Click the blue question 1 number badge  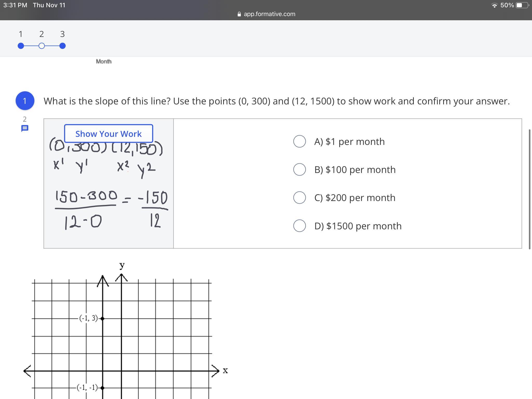coord(25,101)
